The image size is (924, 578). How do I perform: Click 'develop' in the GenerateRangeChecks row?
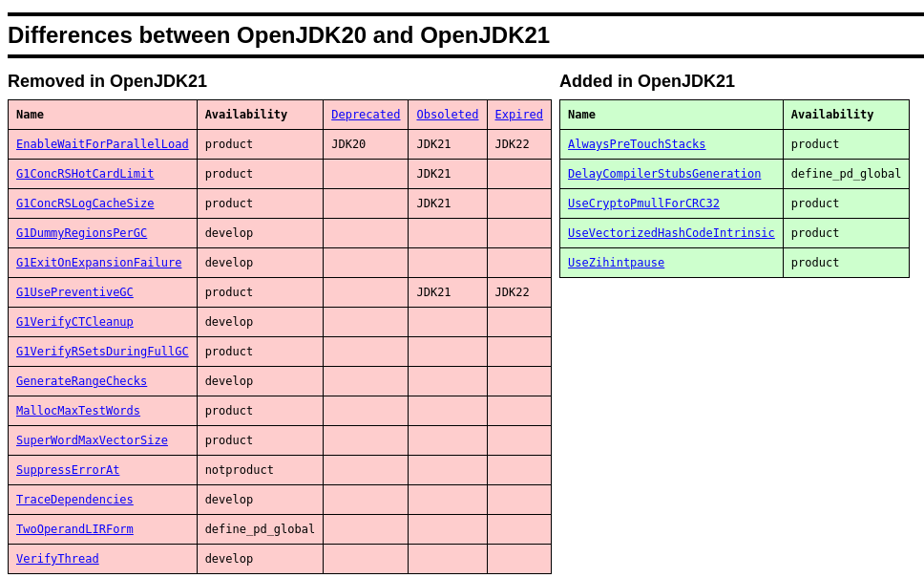(229, 381)
